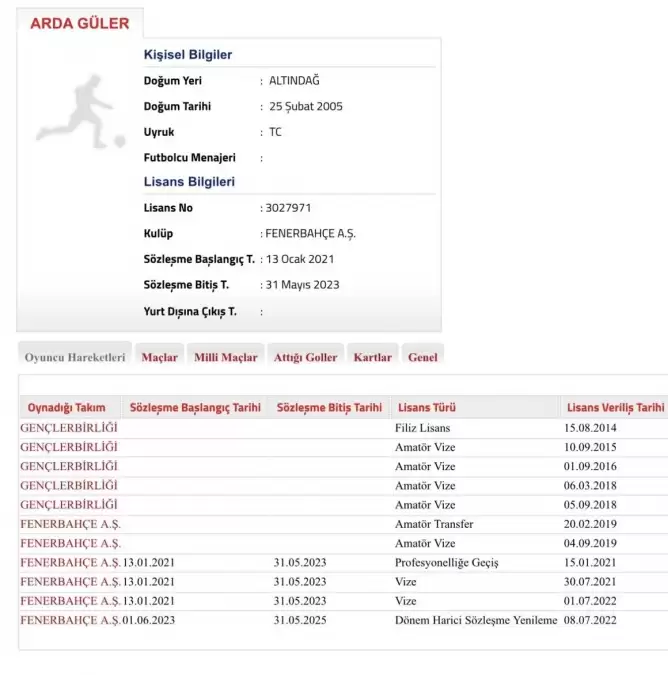Switch to the Genel tab

coord(423,357)
